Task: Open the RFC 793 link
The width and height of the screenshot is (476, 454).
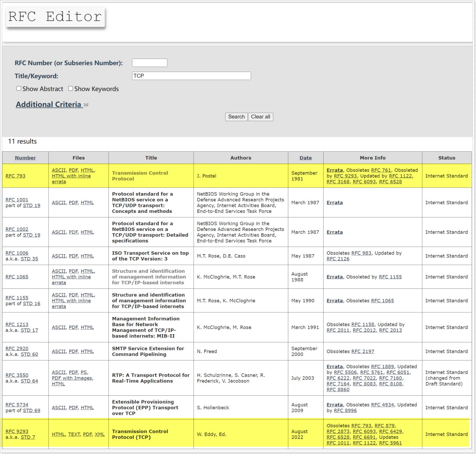Action: tap(15, 176)
